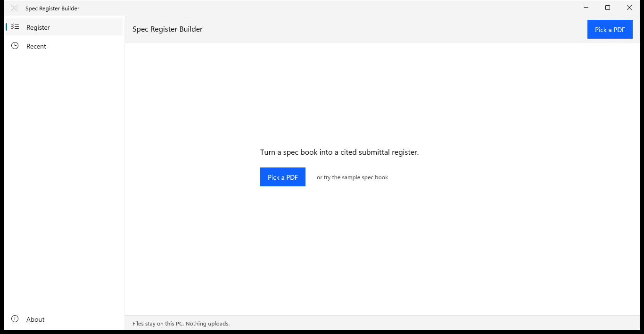644x334 pixels.
Task: Click the center Pick a PDF button
Action: [283, 177]
